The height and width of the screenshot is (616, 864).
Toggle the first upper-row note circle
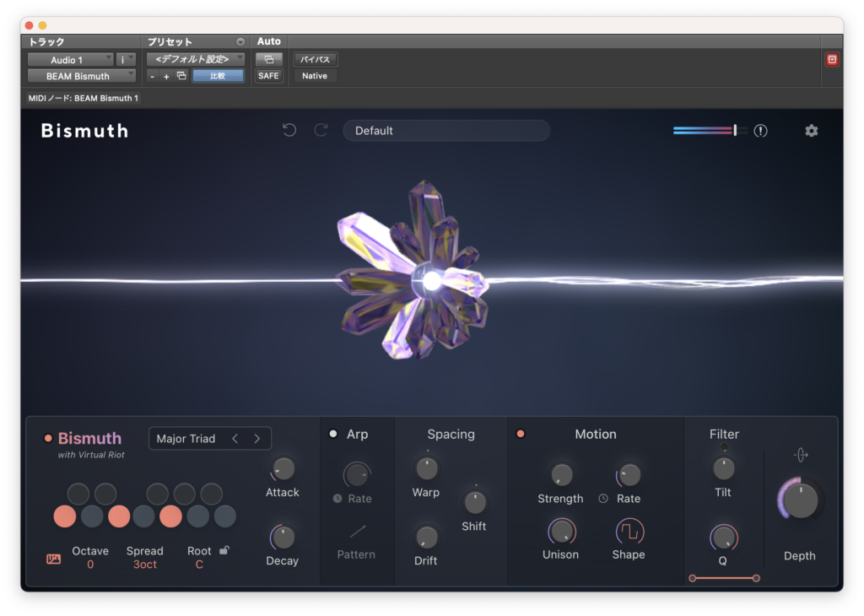coord(78,494)
